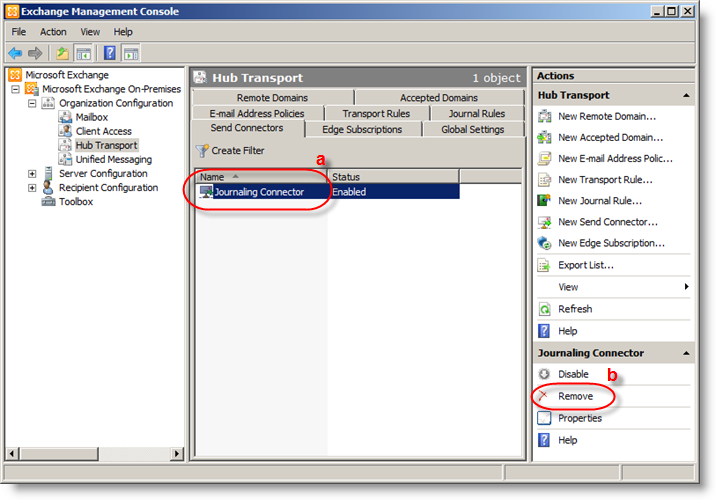Click the Export List icon
The width and height of the screenshot is (716, 500).
[544, 265]
